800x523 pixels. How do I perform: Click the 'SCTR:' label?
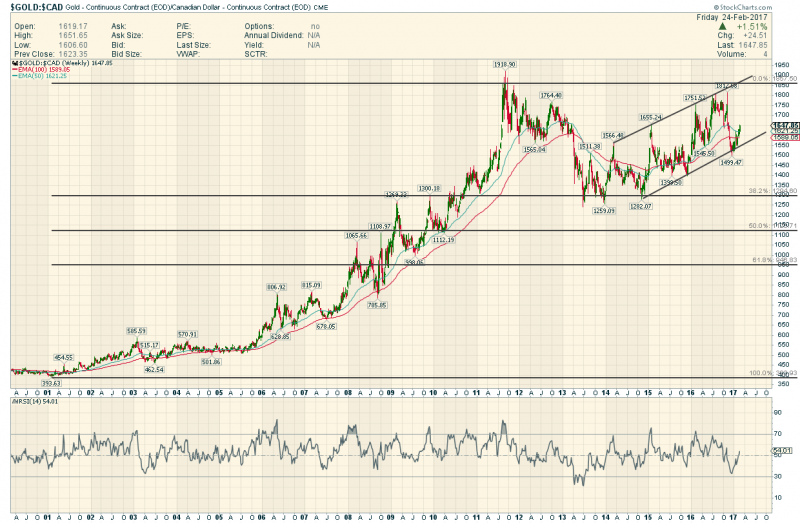[256, 54]
